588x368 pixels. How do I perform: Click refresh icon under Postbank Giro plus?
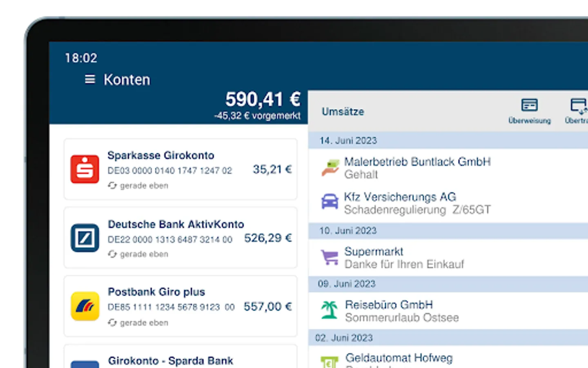pyautogui.click(x=112, y=323)
